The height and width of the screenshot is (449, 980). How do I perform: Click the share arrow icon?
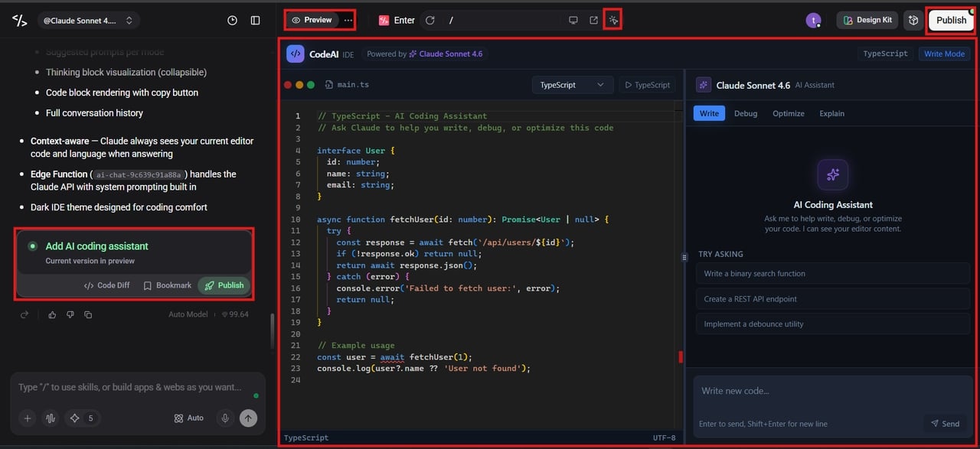pyautogui.click(x=24, y=314)
